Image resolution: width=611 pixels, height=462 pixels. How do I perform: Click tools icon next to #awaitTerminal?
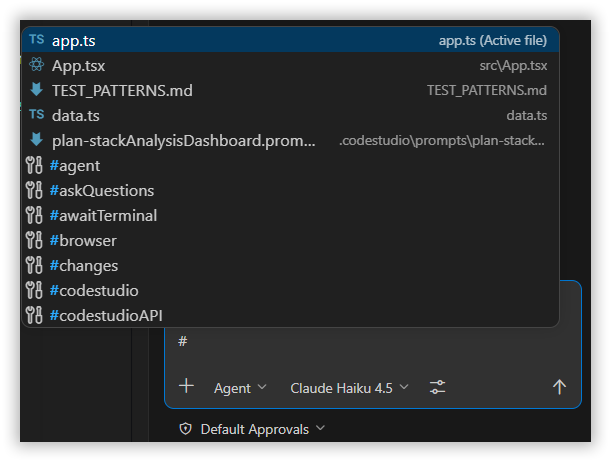tap(34, 215)
